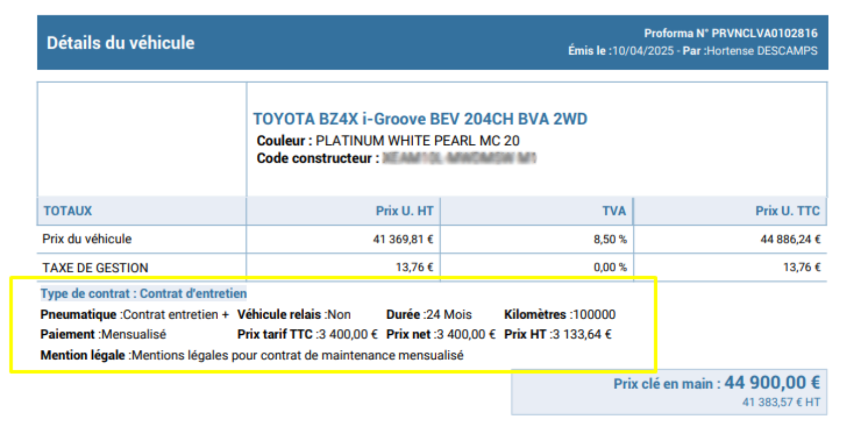Click 'Prix clé en main' 44 900,00 €

click(772, 383)
